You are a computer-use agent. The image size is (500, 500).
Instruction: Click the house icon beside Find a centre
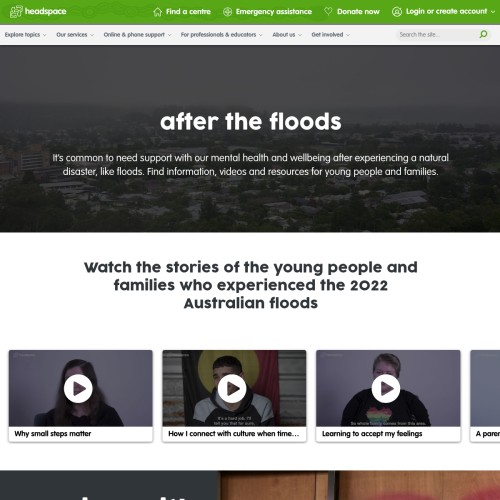158,12
